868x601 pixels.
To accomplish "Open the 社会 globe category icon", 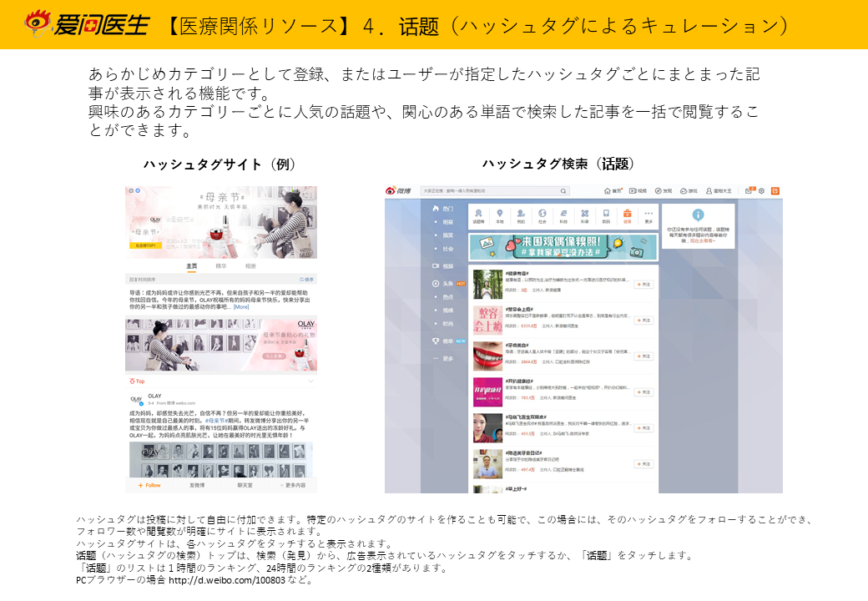I will (542, 216).
